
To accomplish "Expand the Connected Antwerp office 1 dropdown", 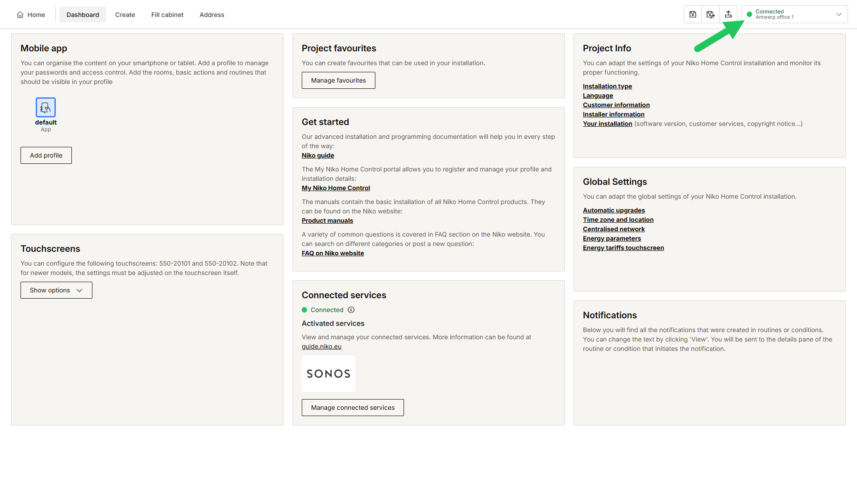I will click(795, 14).
